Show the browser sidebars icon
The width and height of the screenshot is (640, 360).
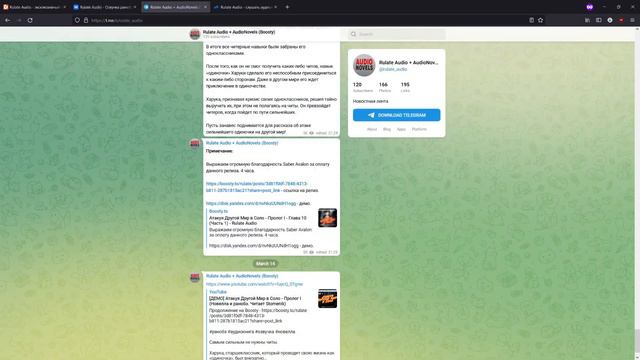coord(598,20)
